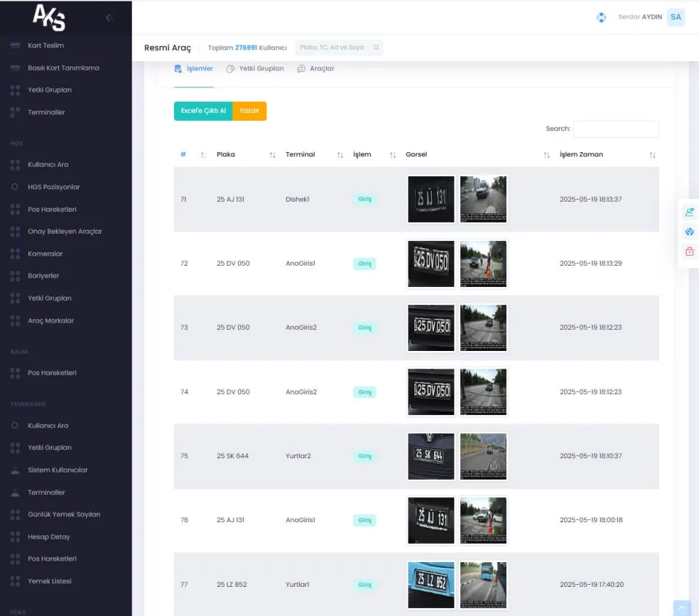Open vehicle scene thumbnail in row 76

coord(483,520)
